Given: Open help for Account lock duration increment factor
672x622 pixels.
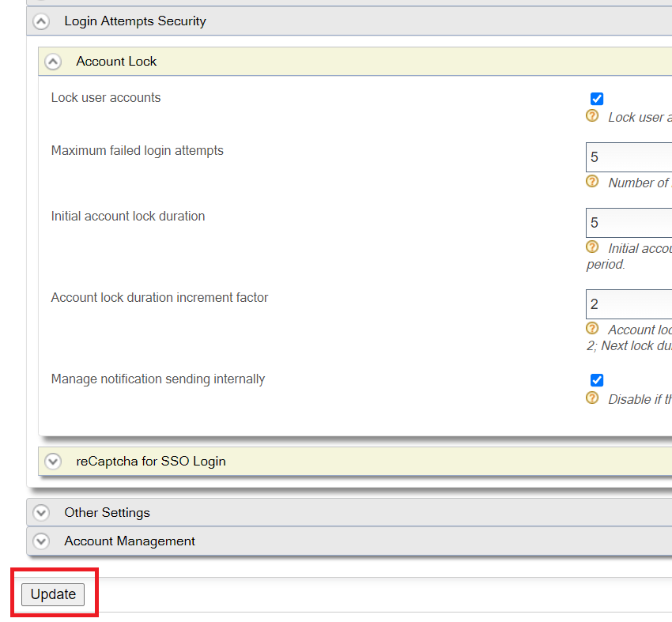Looking at the screenshot, I should click(x=592, y=328).
